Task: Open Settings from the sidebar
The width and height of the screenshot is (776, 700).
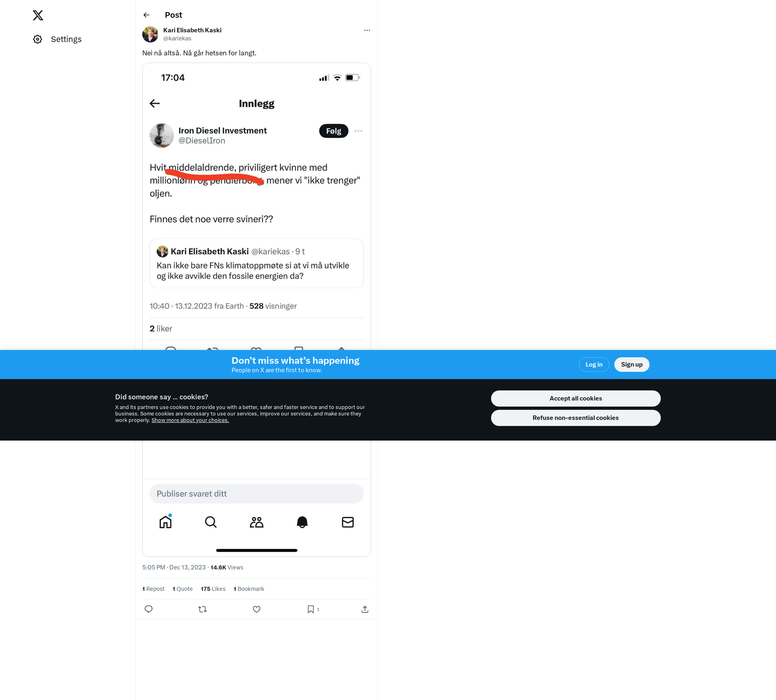Action: pos(57,39)
